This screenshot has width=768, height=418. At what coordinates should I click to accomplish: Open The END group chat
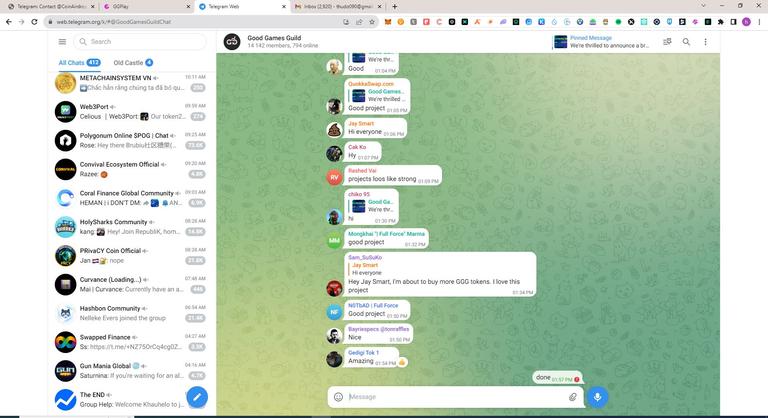(x=131, y=400)
